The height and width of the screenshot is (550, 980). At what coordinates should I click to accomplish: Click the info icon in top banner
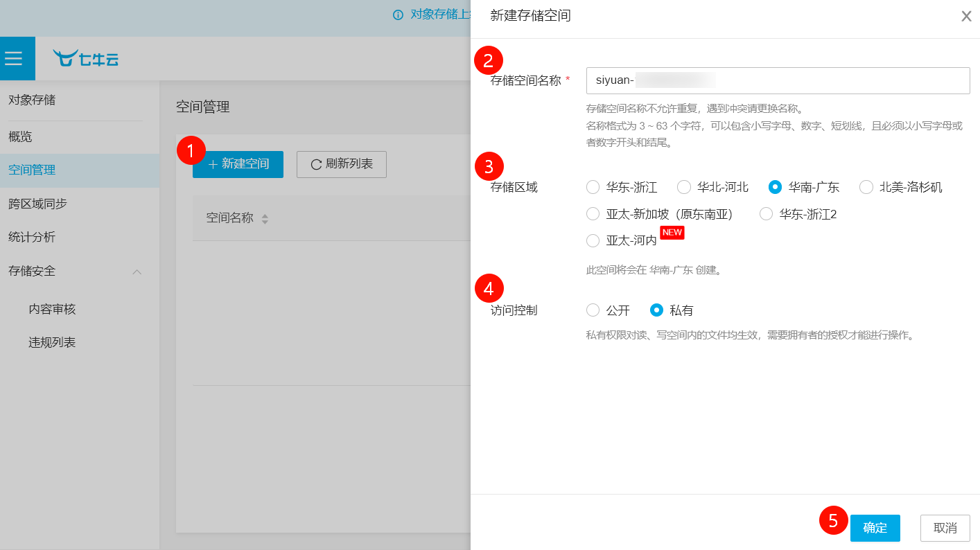click(x=398, y=15)
